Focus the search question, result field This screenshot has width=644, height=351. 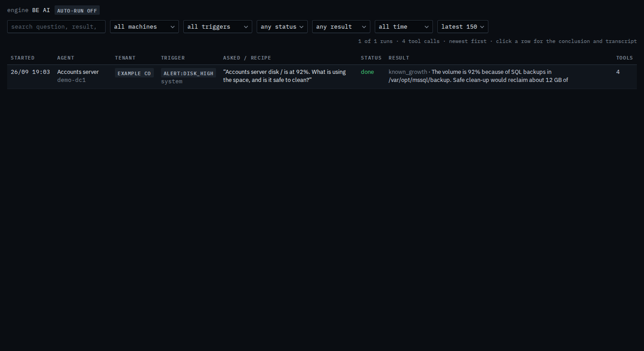[x=56, y=27]
